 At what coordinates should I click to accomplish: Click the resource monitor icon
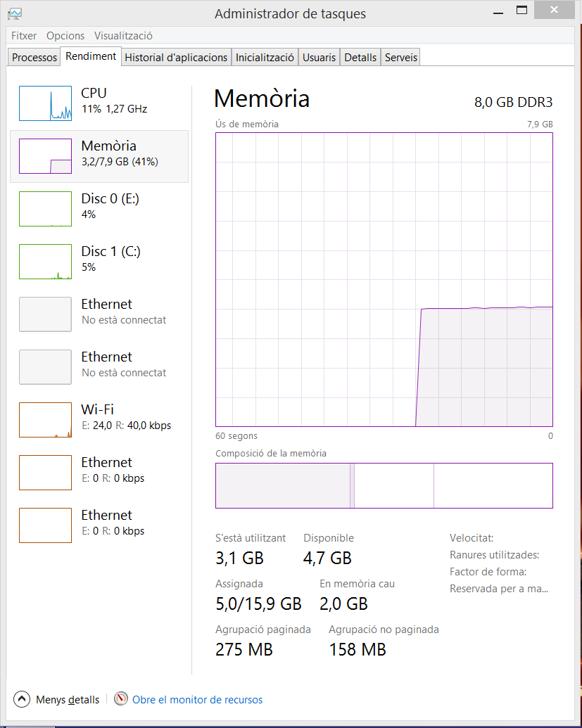pyautogui.click(x=121, y=699)
